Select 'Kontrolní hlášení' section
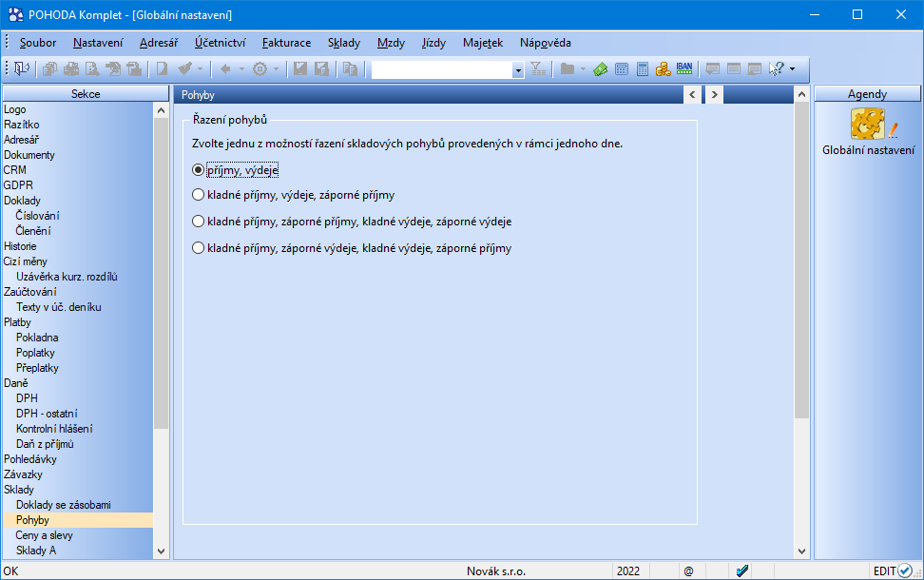924x580 pixels. [x=54, y=429]
